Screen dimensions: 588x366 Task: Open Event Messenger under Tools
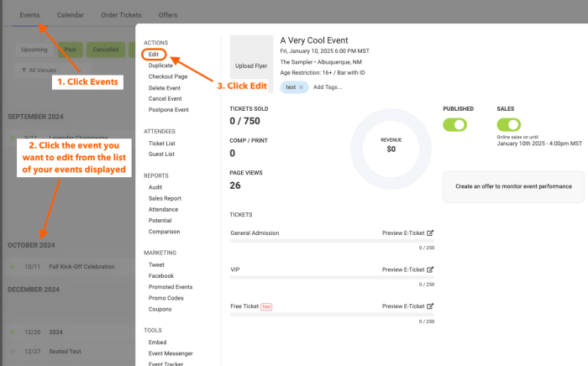pyautogui.click(x=171, y=353)
